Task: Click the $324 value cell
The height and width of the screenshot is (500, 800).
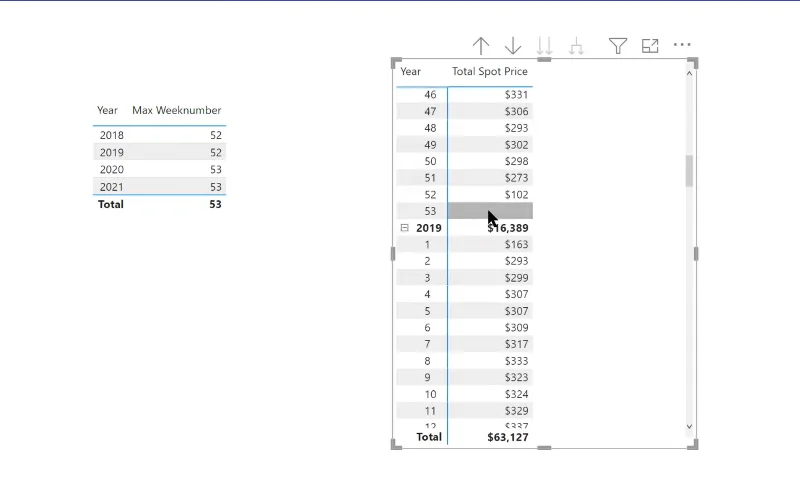Action: (x=516, y=394)
